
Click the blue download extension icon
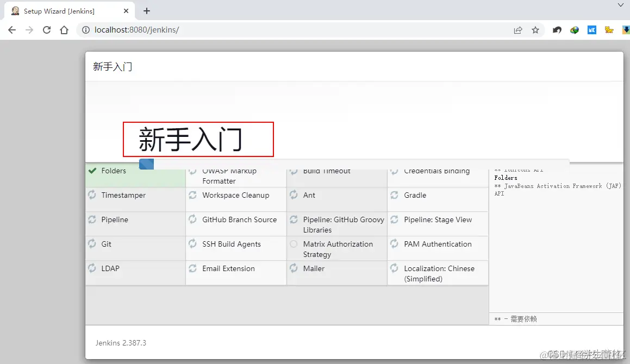pyautogui.click(x=626, y=30)
